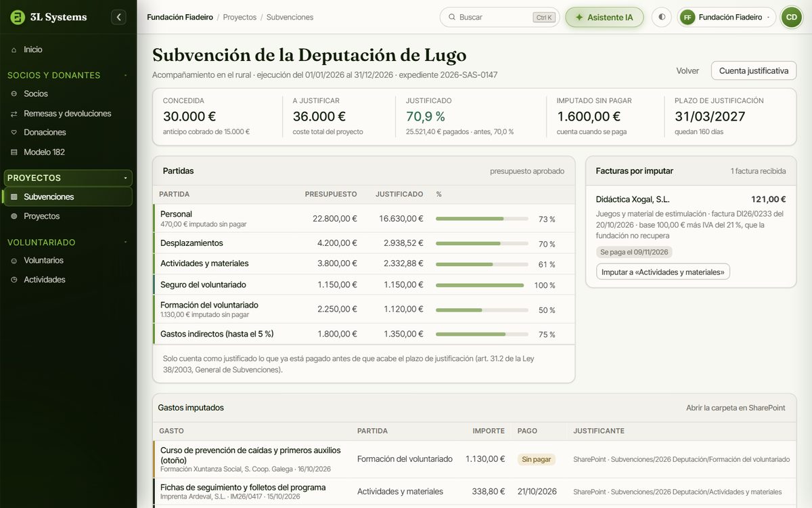
Task: Click the SharePoint path for Formación del voluntariado
Action: [x=681, y=459]
